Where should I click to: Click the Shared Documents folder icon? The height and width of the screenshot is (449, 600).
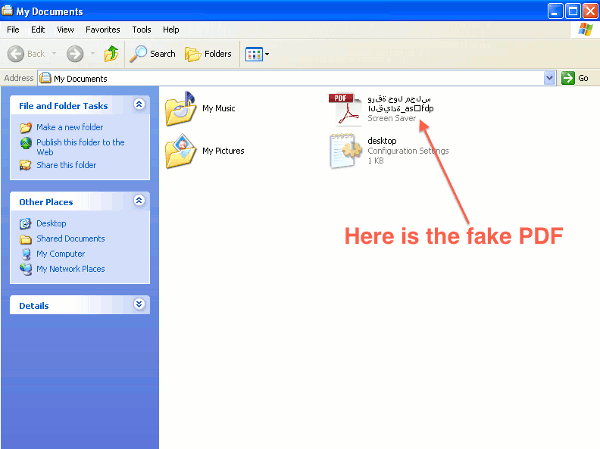[26, 239]
